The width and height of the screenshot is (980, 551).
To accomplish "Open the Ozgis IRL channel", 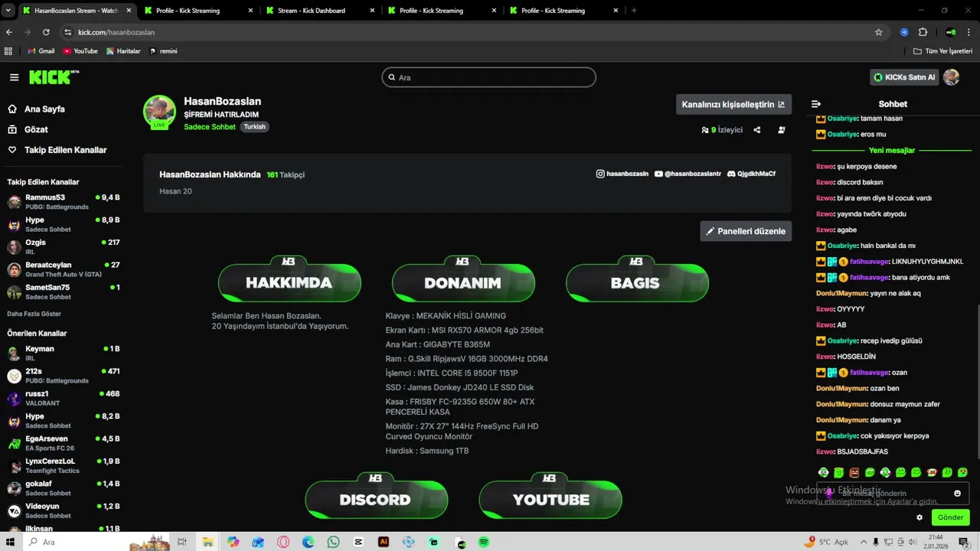I will point(64,247).
